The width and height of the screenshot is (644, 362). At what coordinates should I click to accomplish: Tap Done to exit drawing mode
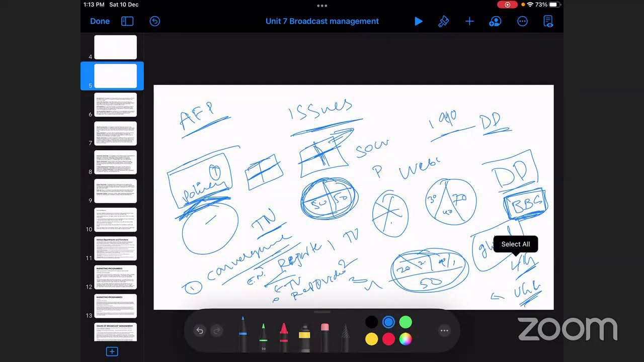[100, 21]
